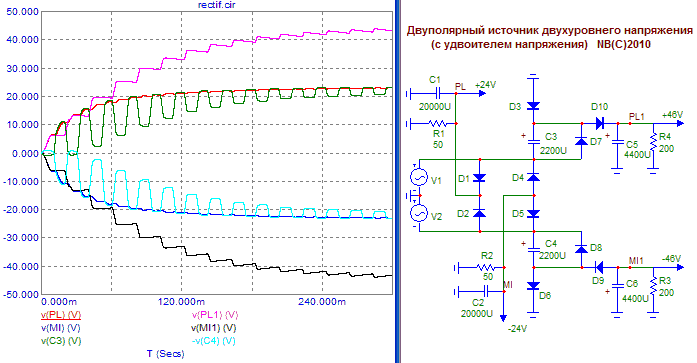697x363 pixels.
Task: Click the MI1 node label
Action: tap(636, 260)
